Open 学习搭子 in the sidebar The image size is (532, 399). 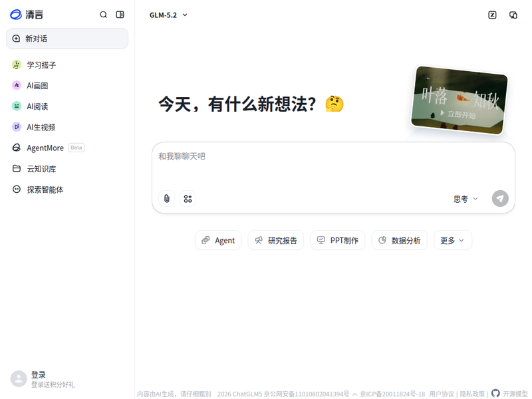pos(67,65)
